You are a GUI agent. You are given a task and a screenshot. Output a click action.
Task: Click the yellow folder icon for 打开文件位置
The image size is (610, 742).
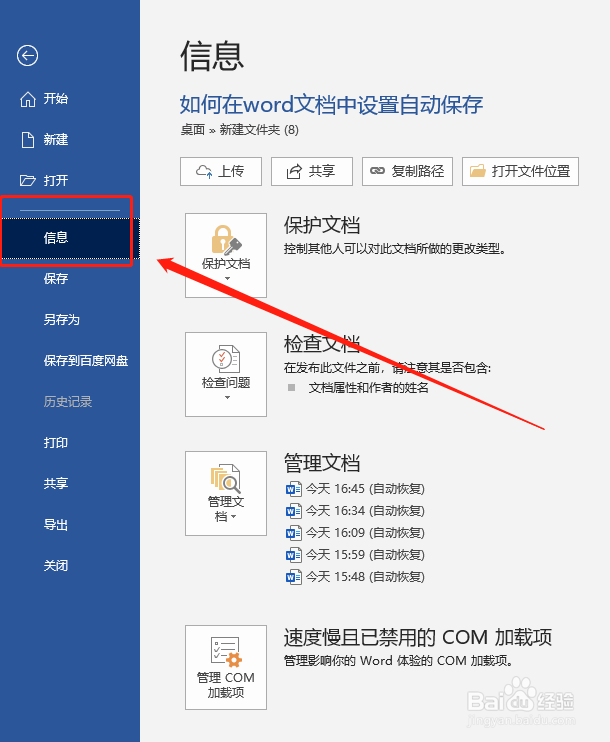pyautogui.click(x=477, y=170)
